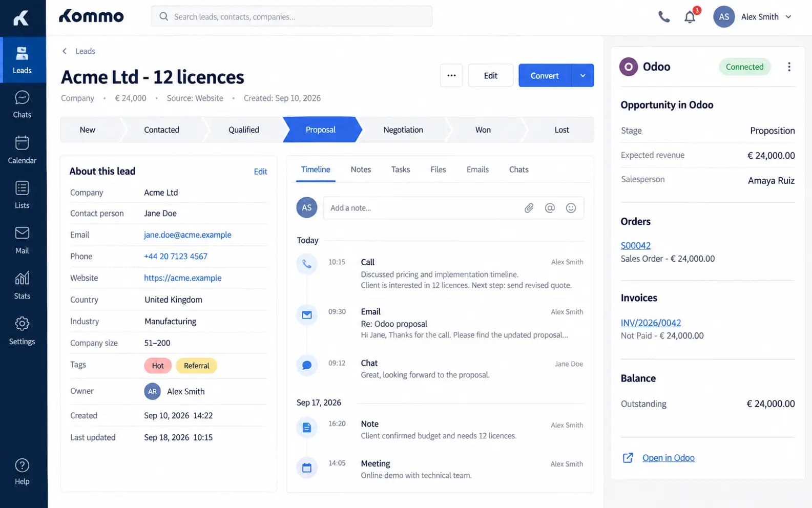Viewport: 812px width, 508px height.
Task: Switch to the Tasks tab
Action: 401,170
